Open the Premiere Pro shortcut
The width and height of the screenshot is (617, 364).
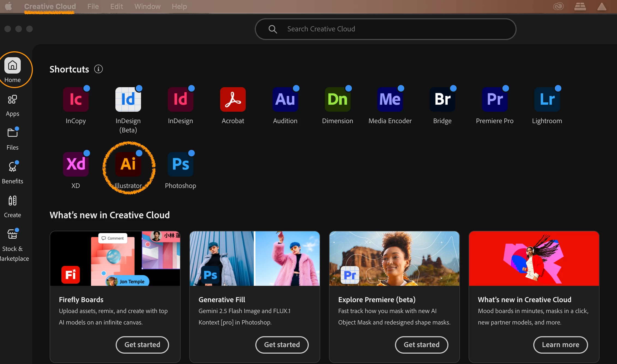point(495,99)
